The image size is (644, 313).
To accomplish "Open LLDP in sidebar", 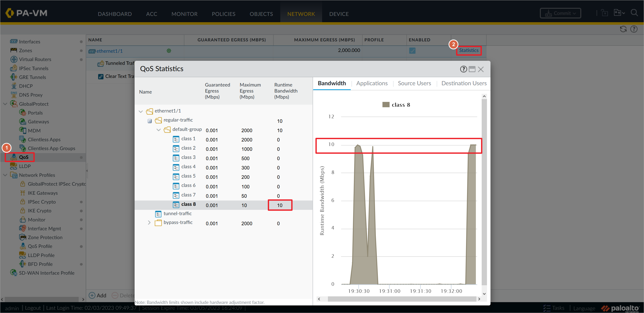I will point(25,166).
